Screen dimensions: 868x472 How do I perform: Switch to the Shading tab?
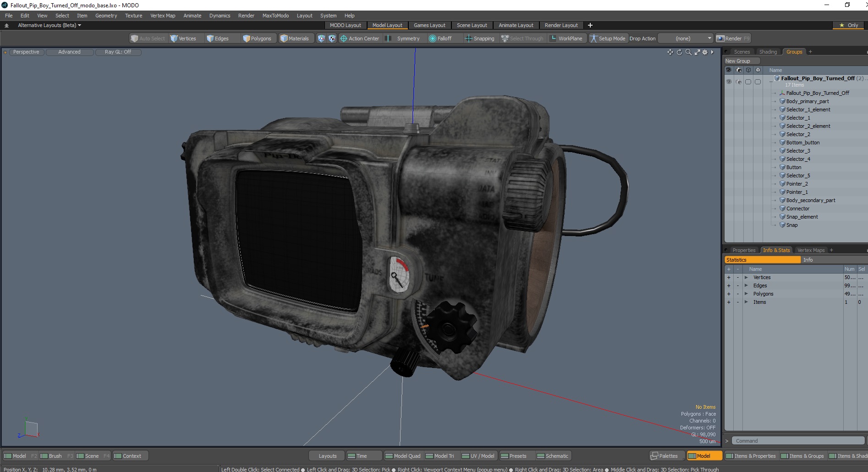tap(768, 52)
